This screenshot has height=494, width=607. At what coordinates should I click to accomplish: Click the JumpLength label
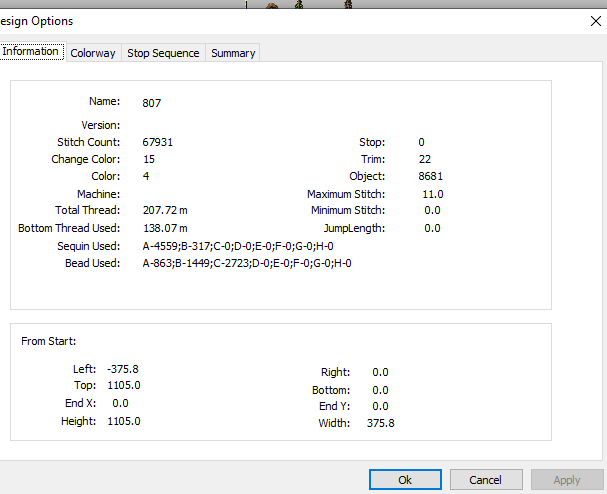click(x=354, y=228)
